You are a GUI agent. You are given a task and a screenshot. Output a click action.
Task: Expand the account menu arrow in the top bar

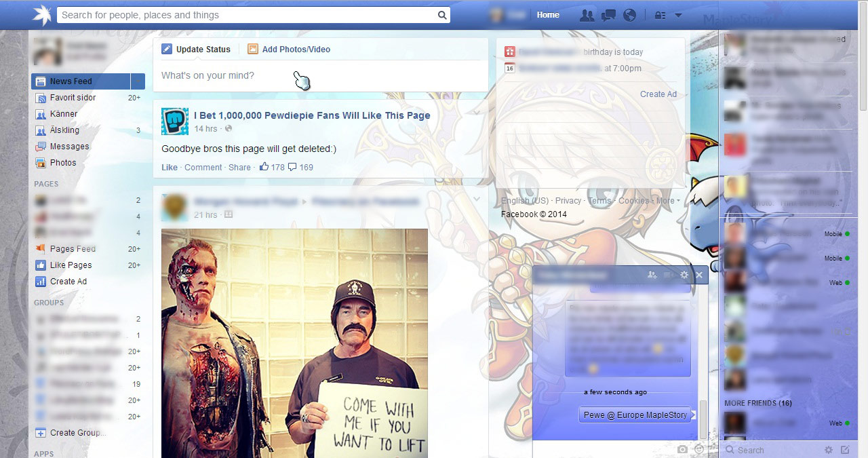[x=678, y=16]
